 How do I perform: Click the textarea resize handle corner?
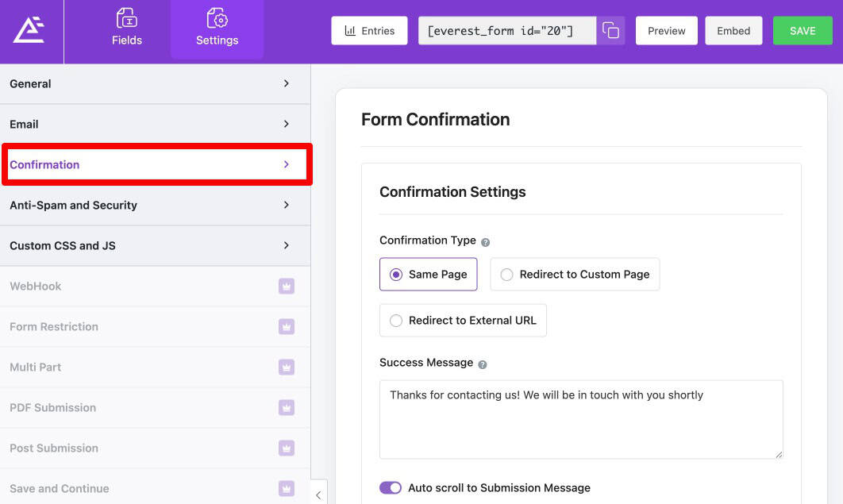coord(779,455)
